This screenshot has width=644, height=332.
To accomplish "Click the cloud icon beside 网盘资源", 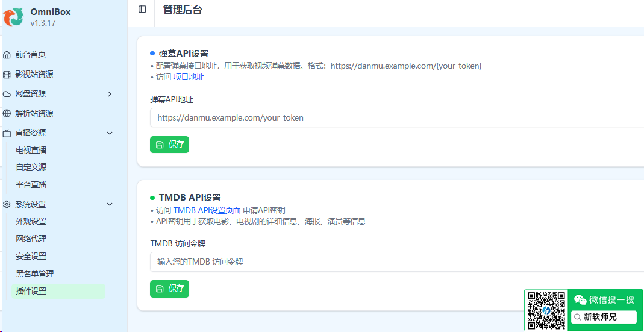I will (x=7, y=94).
